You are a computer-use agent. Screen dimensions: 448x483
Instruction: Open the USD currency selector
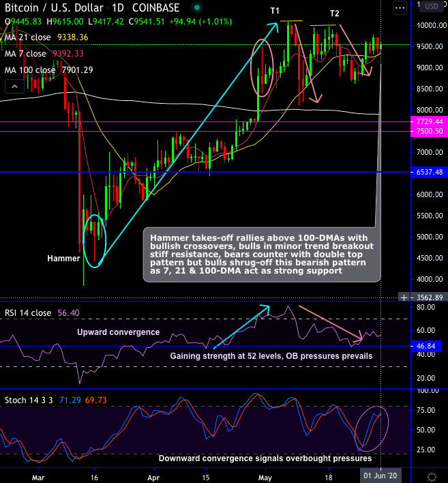431,6
